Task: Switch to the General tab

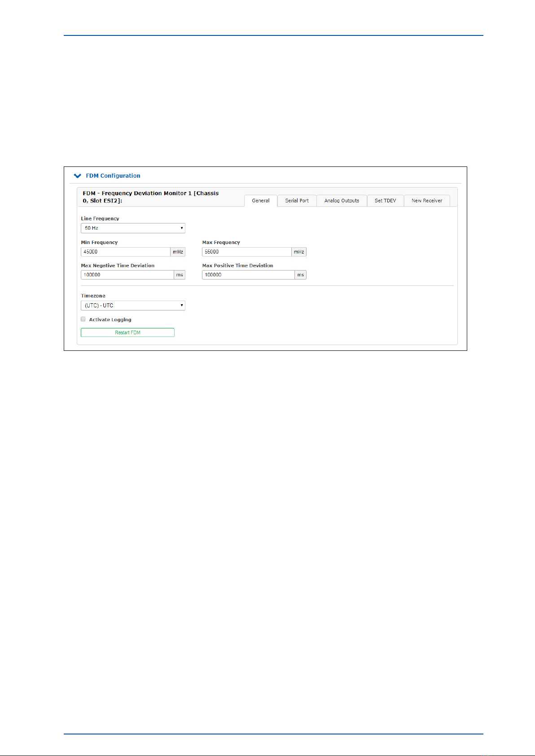Action: click(261, 201)
